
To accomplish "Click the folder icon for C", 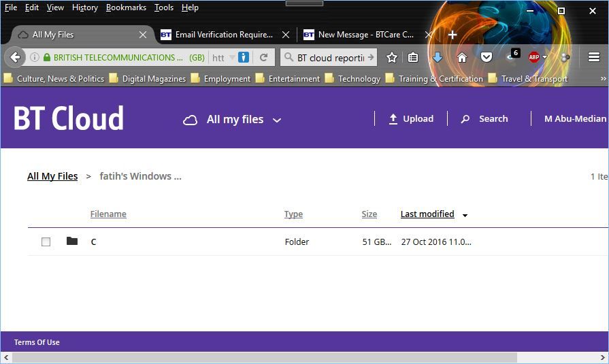I will (x=72, y=242).
